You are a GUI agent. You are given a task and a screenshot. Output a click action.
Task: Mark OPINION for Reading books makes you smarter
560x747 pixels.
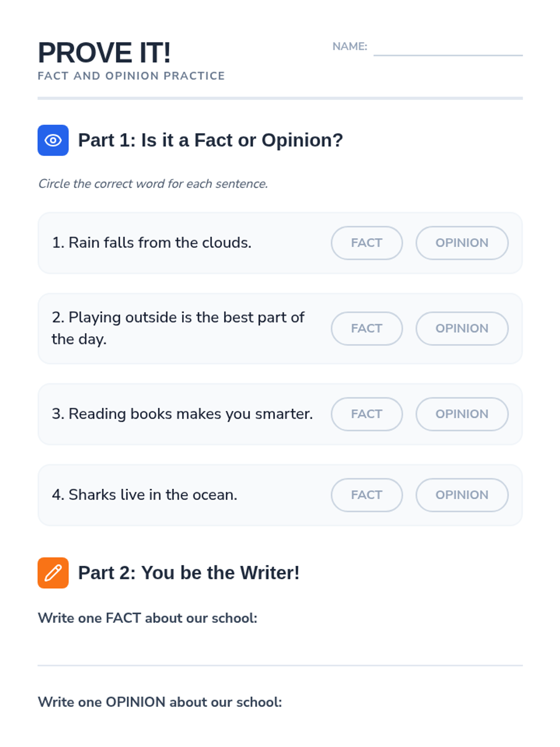[462, 414]
